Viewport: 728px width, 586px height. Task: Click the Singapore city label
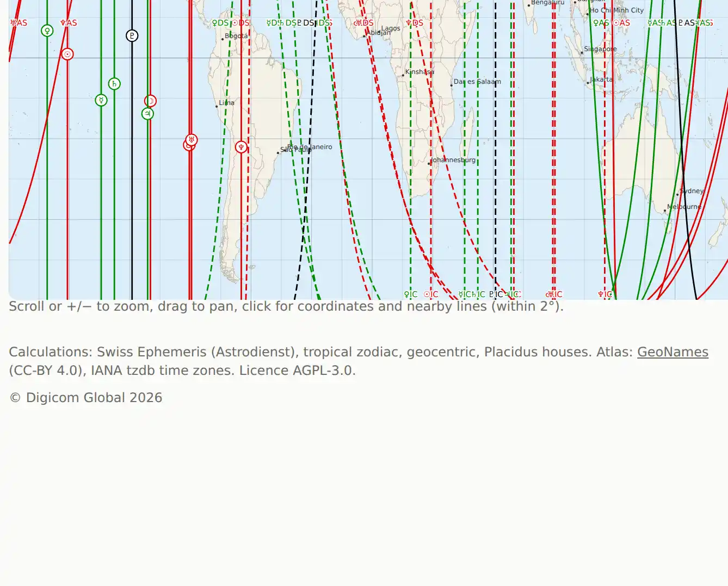pyautogui.click(x=600, y=49)
